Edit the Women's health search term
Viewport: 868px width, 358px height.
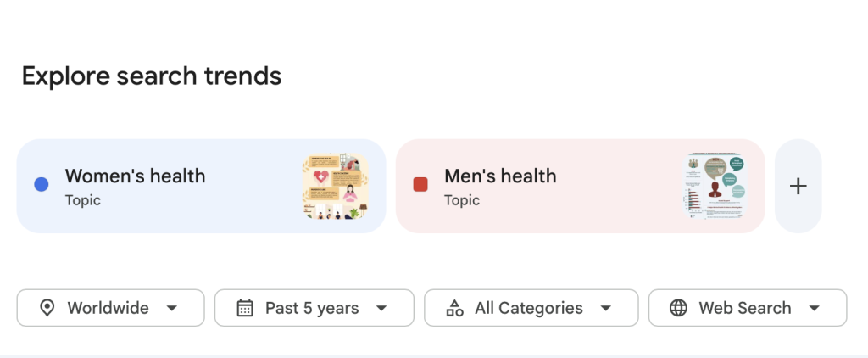pyautogui.click(x=135, y=176)
